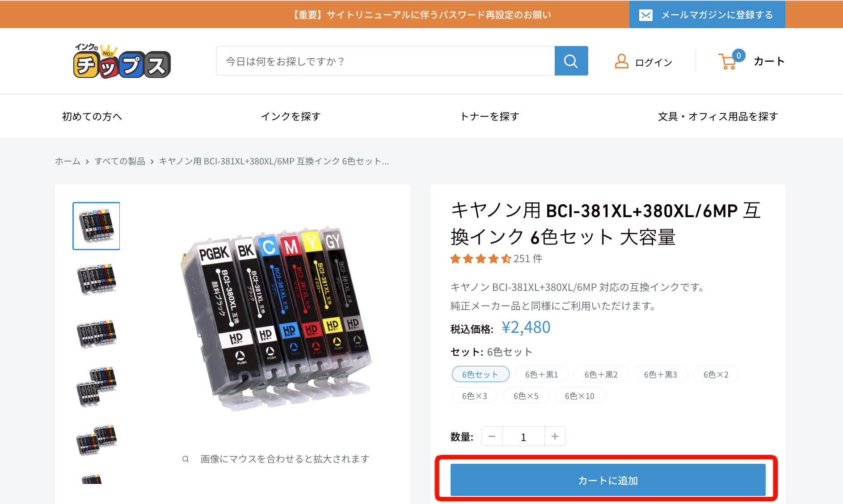Click the star rating of the product
The height and width of the screenshot is (504, 843).
481,259
